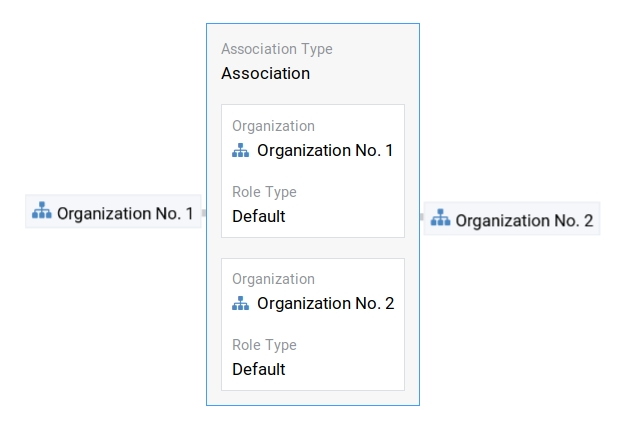Click the org chart icon on right node
Screen dimensions: 627x427
pyautogui.click(x=441, y=219)
